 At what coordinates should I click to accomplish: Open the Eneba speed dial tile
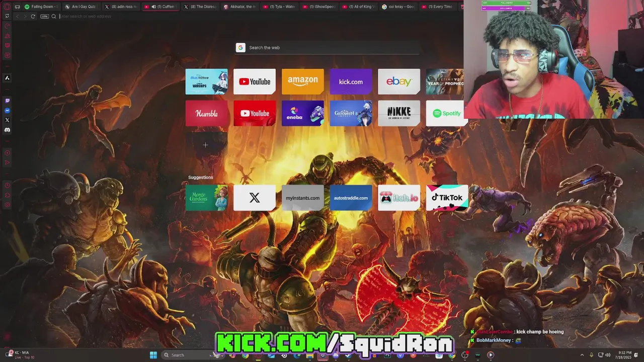pyautogui.click(x=303, y=113)
